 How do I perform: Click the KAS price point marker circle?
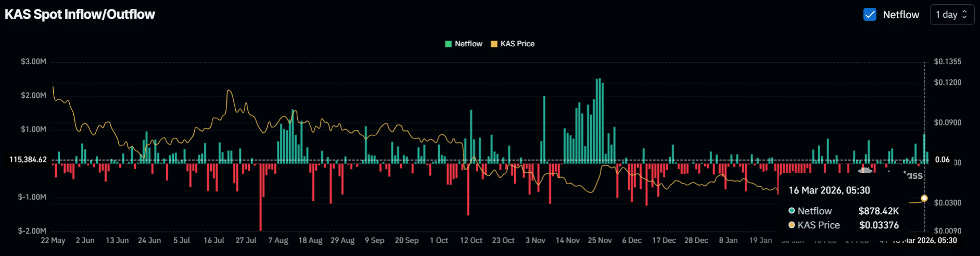(924, 198)
